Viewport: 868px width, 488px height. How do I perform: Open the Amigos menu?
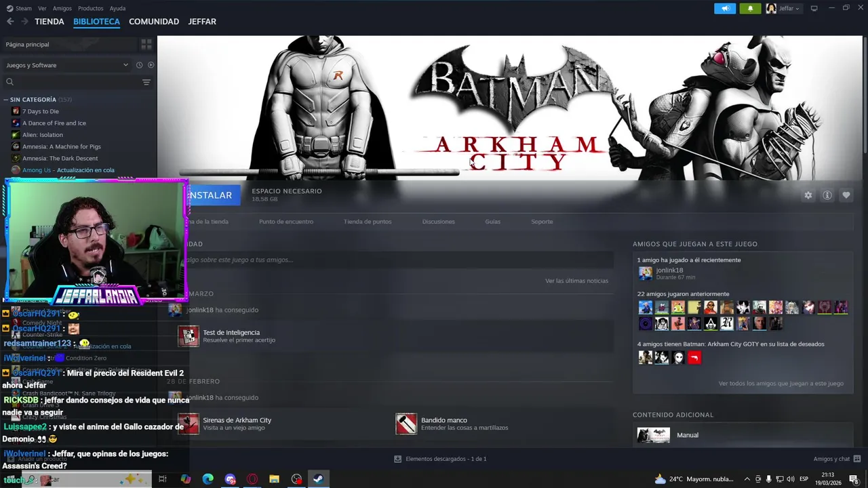tap(62, 8)
